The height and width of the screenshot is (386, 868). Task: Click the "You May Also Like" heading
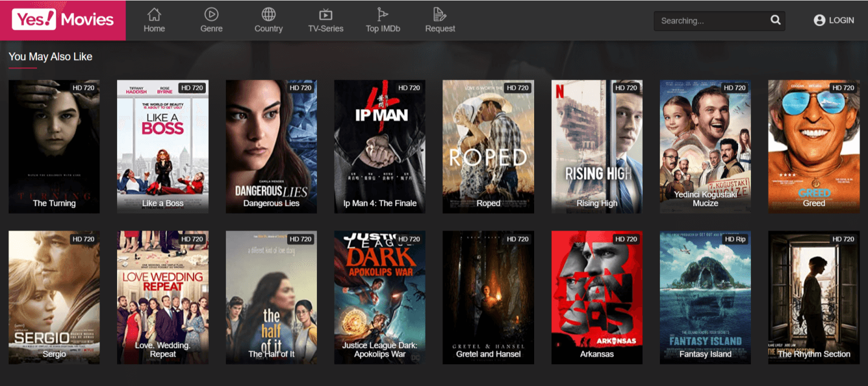coord(50,56)
